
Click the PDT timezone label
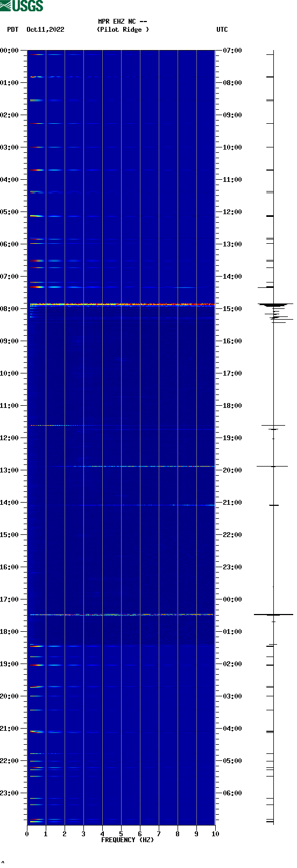click(12, 30)
